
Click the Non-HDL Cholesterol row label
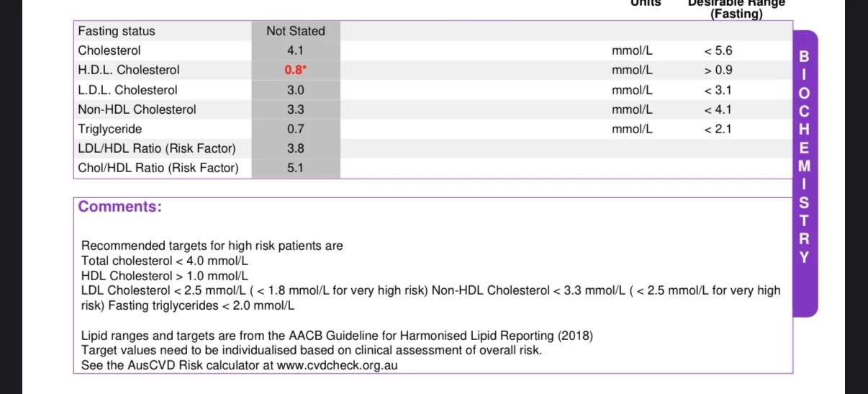tap(137, 109)
